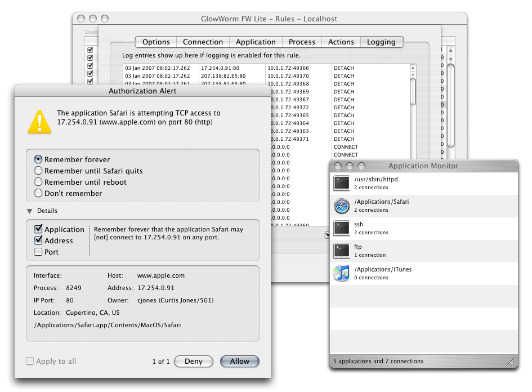The width and height of the screenshot is (532, 392).
Task: Click the Rules window scrollbar thumb
Action: coord(450,106)
